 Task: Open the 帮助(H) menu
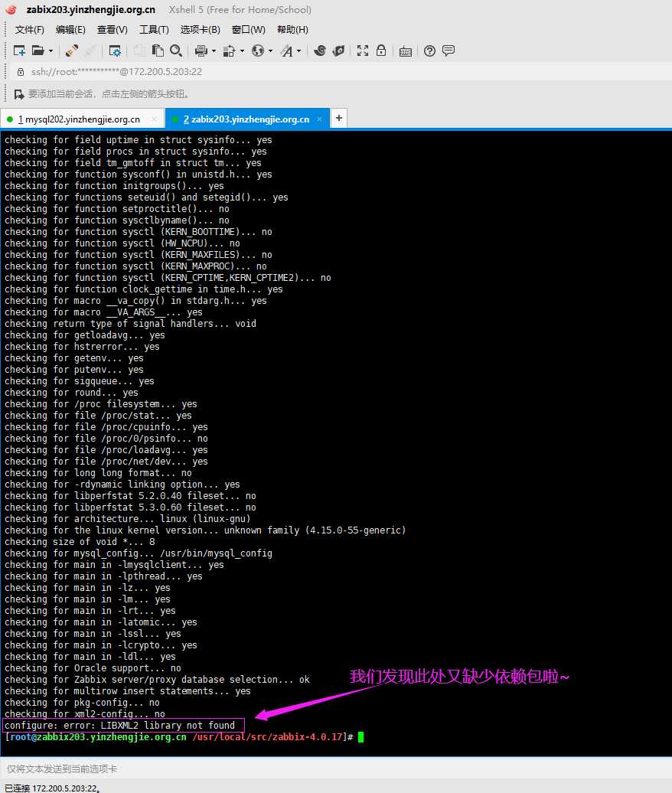[x=292, y=30]
